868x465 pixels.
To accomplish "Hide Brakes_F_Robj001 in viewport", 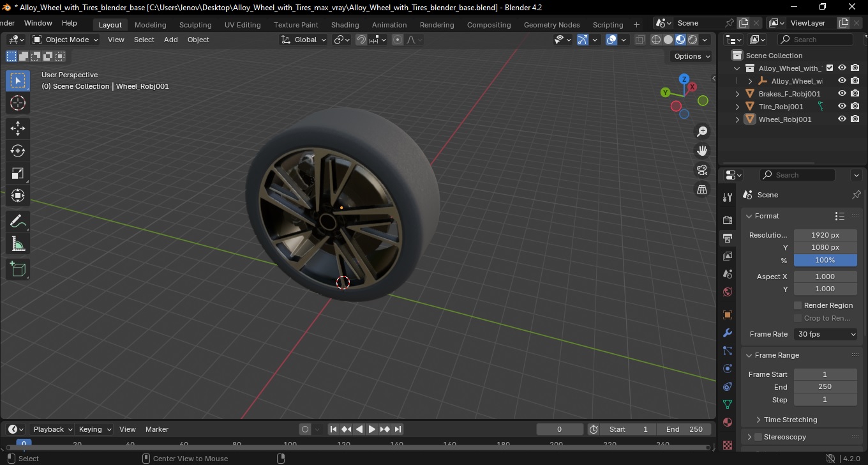I will coord(842,94).
